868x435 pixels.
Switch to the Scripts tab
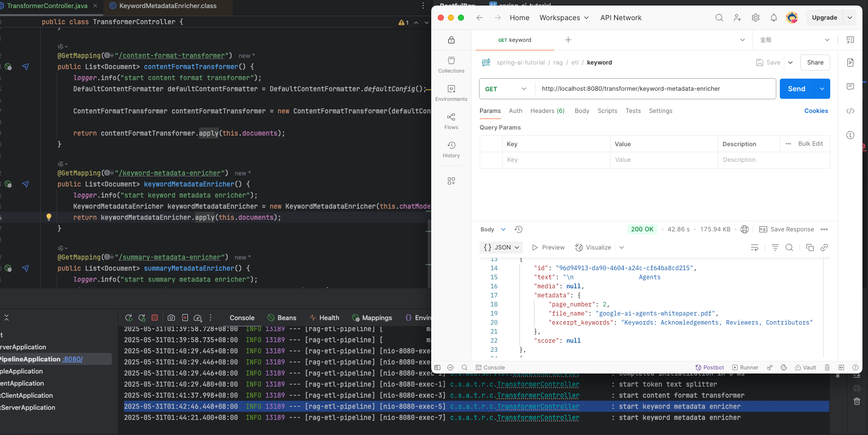(x=607, y=111)
